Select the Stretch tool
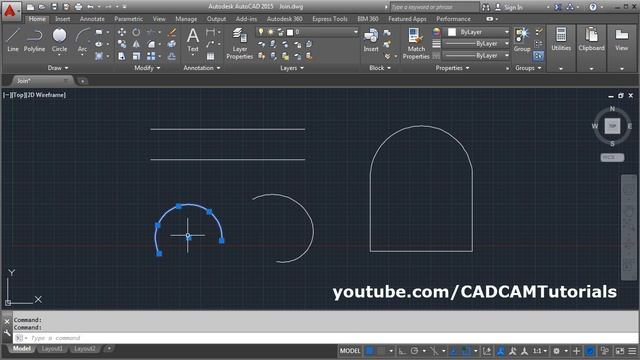This screenshot has height=360, width=640. 122,56
